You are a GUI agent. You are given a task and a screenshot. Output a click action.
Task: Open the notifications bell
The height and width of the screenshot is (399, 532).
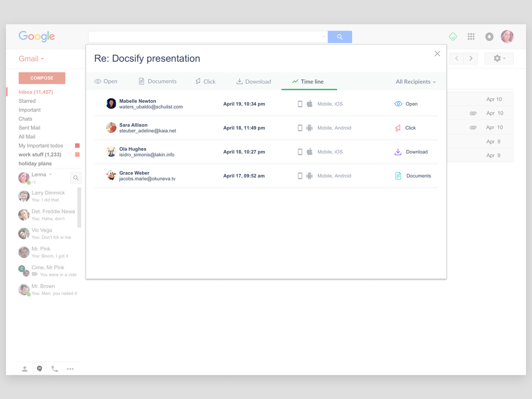tap(489, 37)
